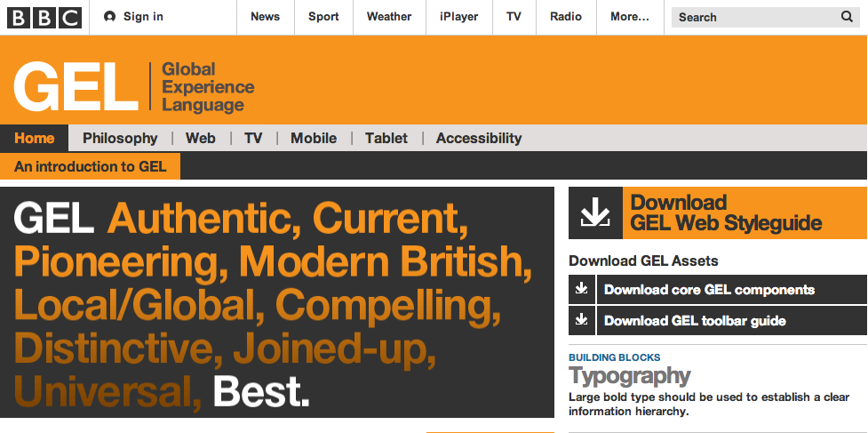Image resolution: width=868 pixels, height=433 pixels.
Task: Click Download GEL toolbar guide
Action: point(732,320)
